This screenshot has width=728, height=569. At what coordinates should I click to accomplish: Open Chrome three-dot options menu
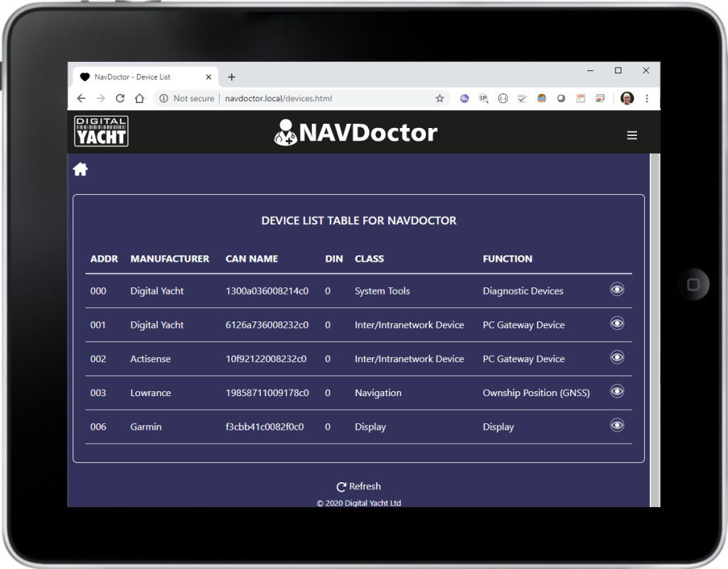[x=646, y=99]
